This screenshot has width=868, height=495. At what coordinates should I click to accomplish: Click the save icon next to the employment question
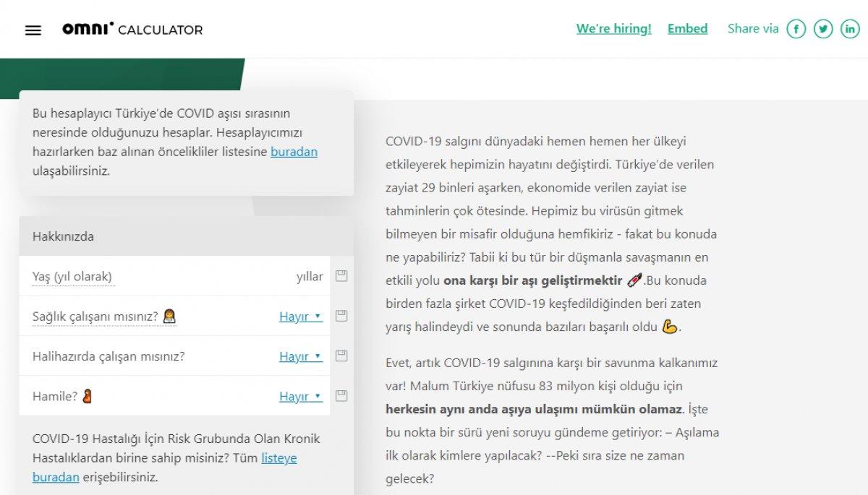[x=341, y=356]
